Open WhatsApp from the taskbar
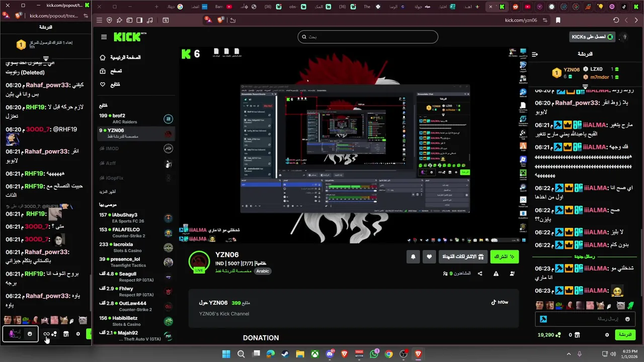Screen dimensions: 644x362 click(374, 354)
